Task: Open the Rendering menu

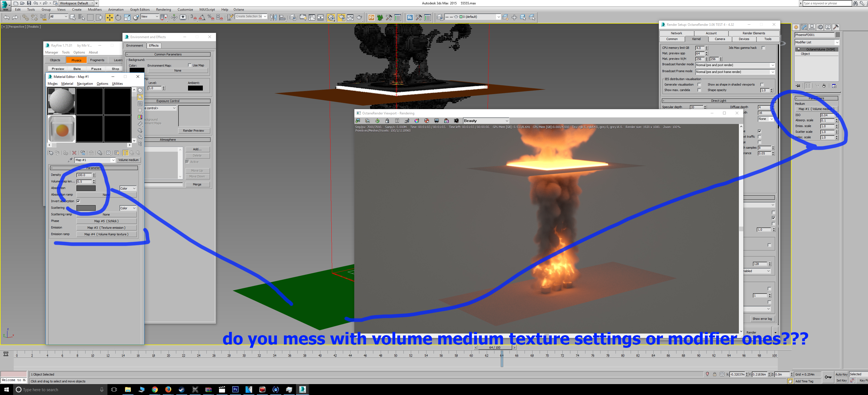Action: tap(163, 9)
